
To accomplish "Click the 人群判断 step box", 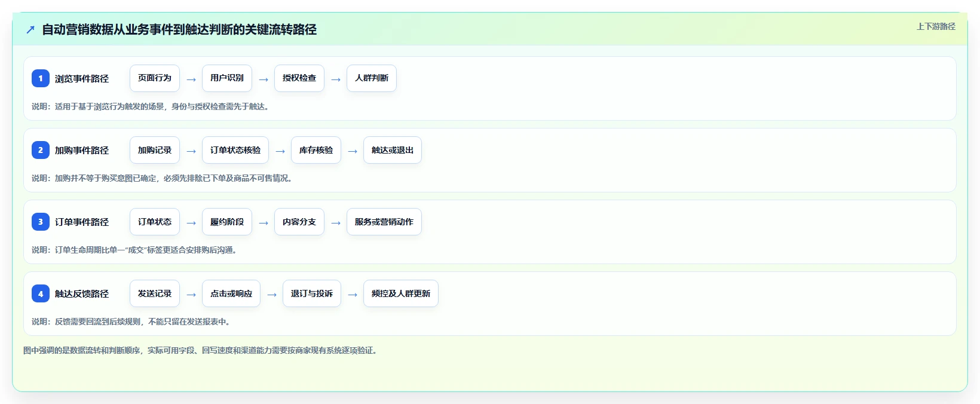I will coord(372,78).
